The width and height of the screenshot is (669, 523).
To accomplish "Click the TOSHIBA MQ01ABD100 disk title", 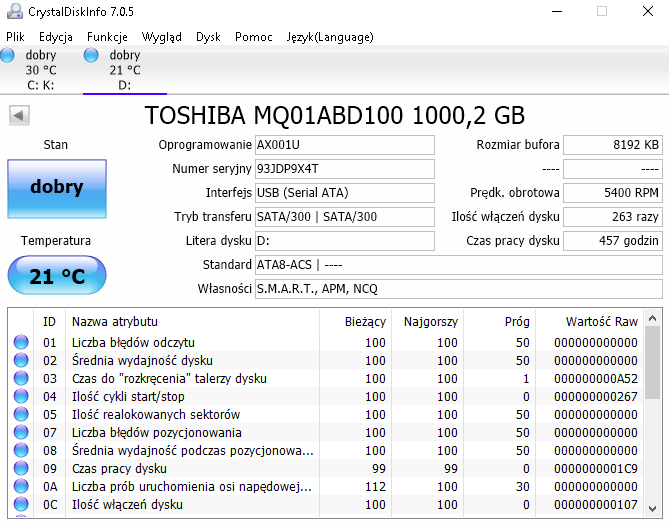I will pyautogui.click(x=335, y=116).
